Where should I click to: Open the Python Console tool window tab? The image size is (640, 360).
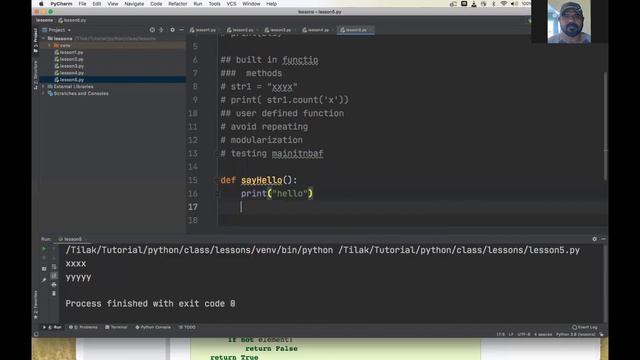coord(153,327)
